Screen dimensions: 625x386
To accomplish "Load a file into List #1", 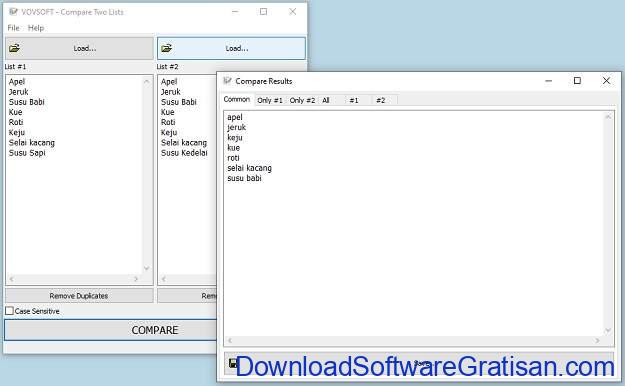I will 79,48.
